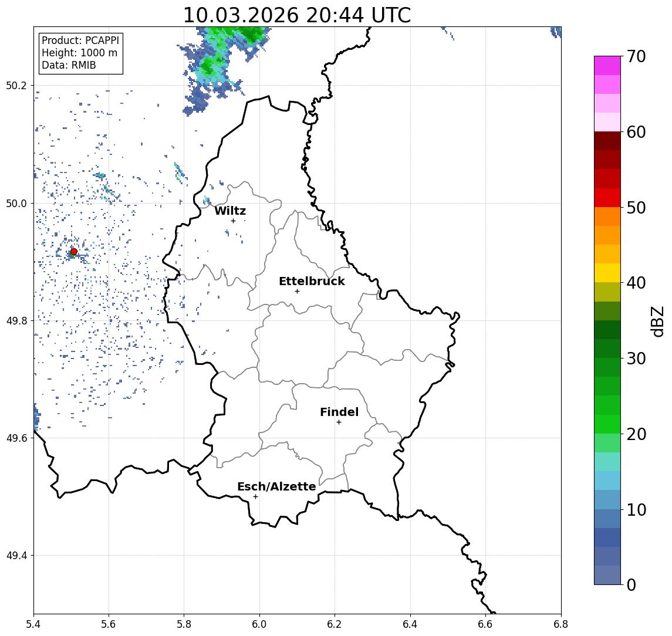Click longitude axis label 5.8
672x636 pixels.
[x=184, y=624]
